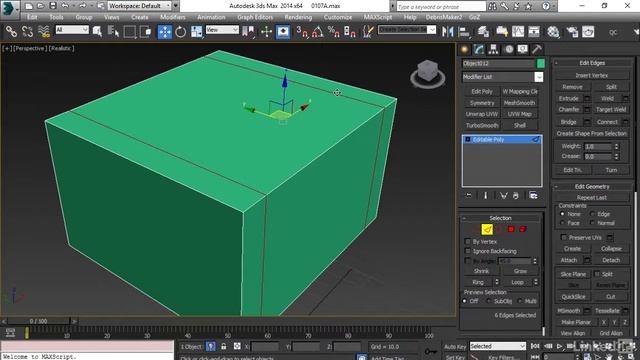Viewport: 640px width, 360px height.
Task: Open the selection filter All dropdown
Action: click(x=72, y=29)
